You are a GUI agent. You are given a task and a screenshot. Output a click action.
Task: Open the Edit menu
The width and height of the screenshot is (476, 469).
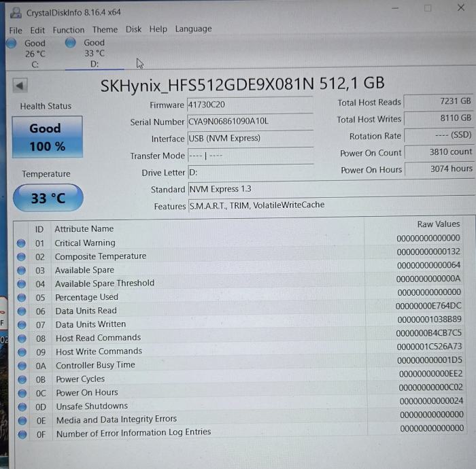pyautogui.click(x=37, y=31)
